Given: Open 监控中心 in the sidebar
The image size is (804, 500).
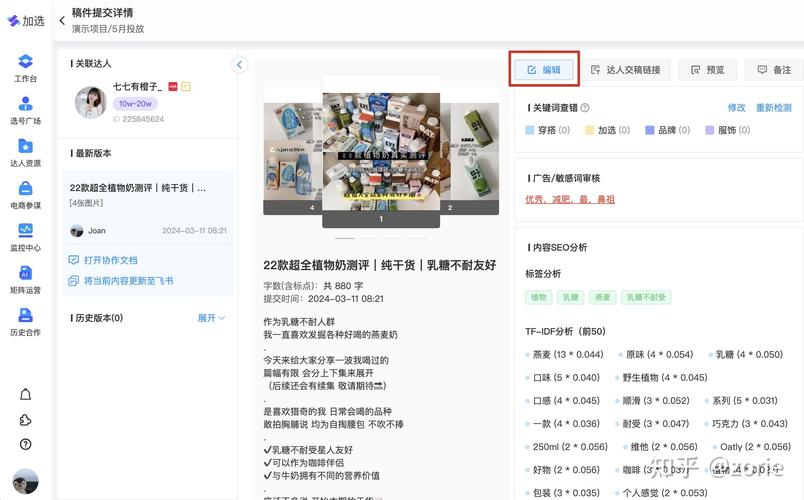Looking at the screenshot, I should pyautogui.click(x=25, y=237).
